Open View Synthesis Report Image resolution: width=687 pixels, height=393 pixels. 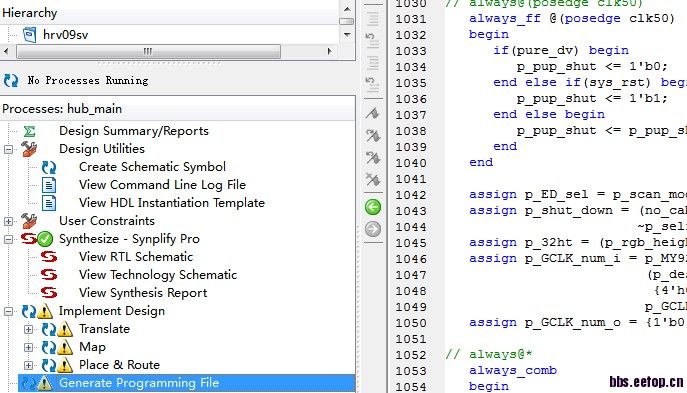[143, 293]
